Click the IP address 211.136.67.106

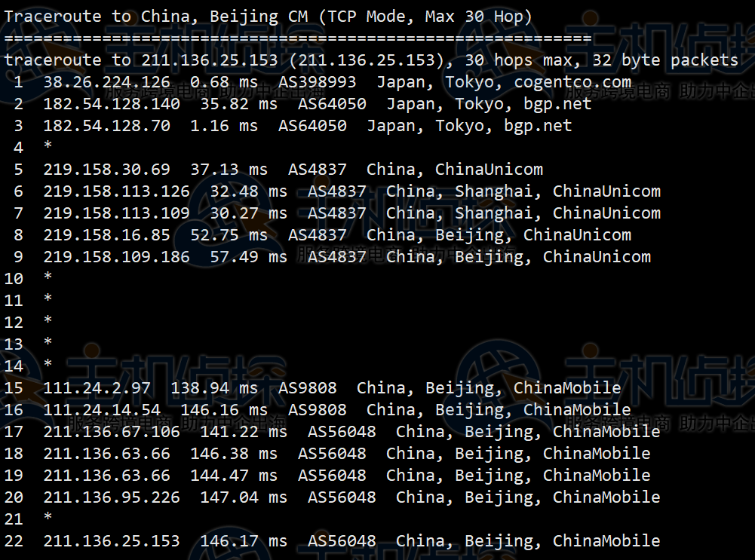pos(112,432)
